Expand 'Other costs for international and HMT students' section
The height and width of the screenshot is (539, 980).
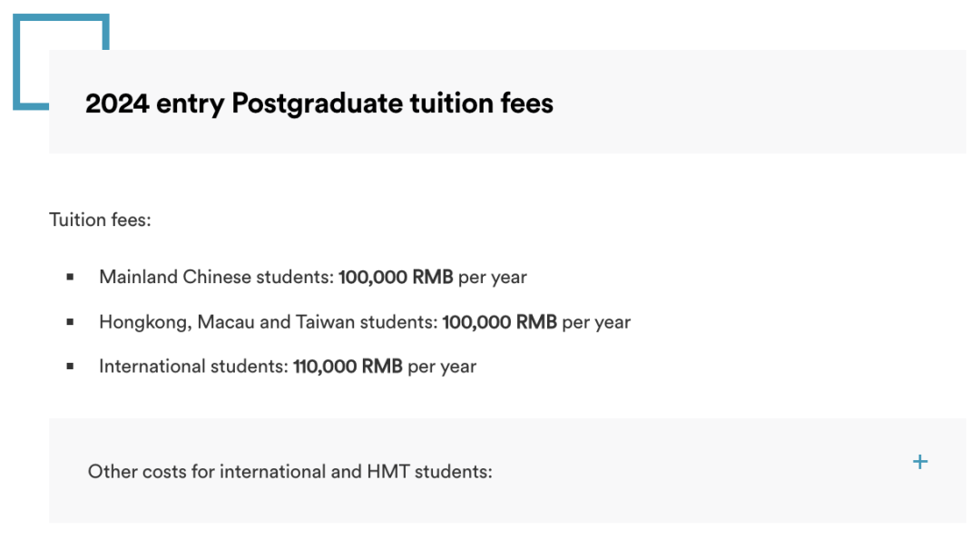coord(507,470)
